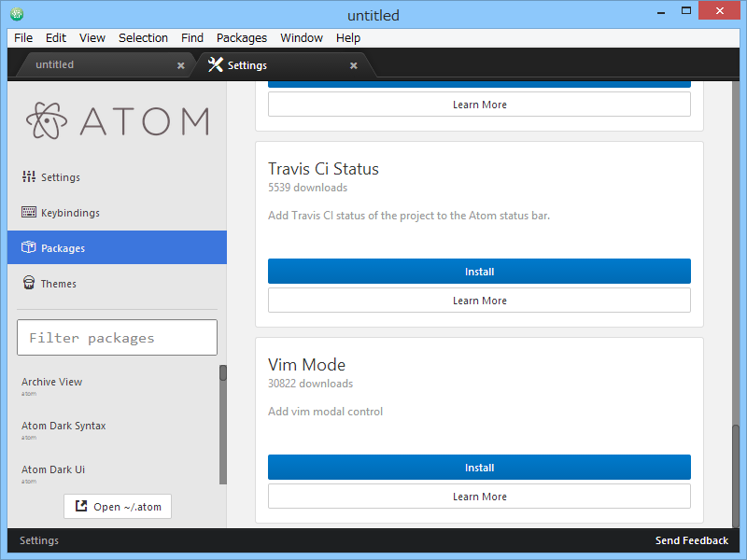Image resolution: width=747 pixels, height=560 pixels.
Task: Click the Packages box icon
Action: [x=29, y=247]
